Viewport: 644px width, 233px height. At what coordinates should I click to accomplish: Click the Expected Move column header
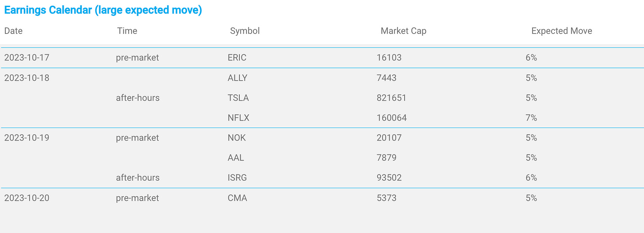(x=561, y=31)
